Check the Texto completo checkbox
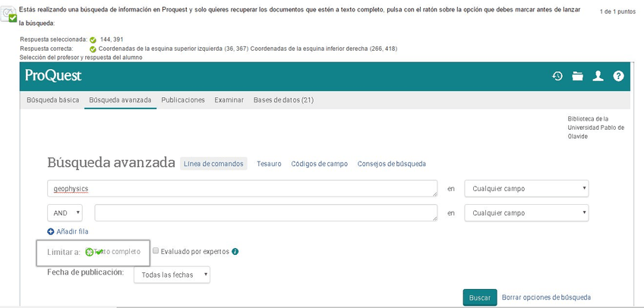 pyautogui.click(x=90, y=252)
